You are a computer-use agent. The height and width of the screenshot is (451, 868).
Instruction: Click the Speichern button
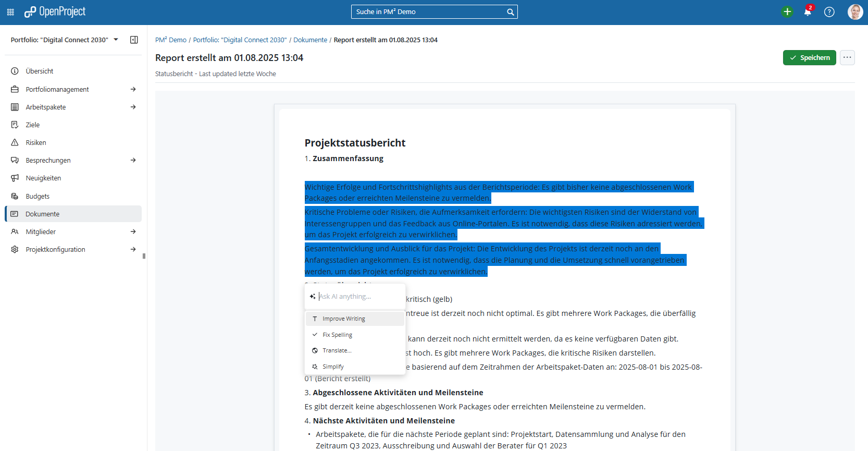tap(809, 57)
